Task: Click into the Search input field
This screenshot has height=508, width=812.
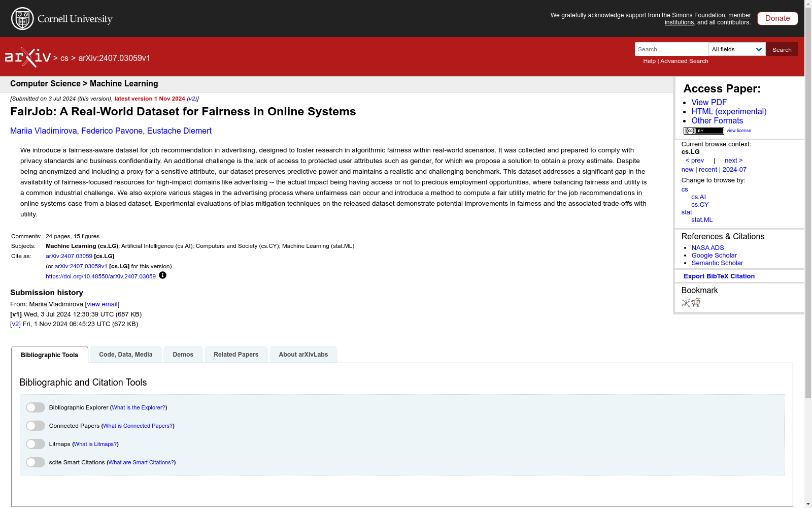Action: 671,49
